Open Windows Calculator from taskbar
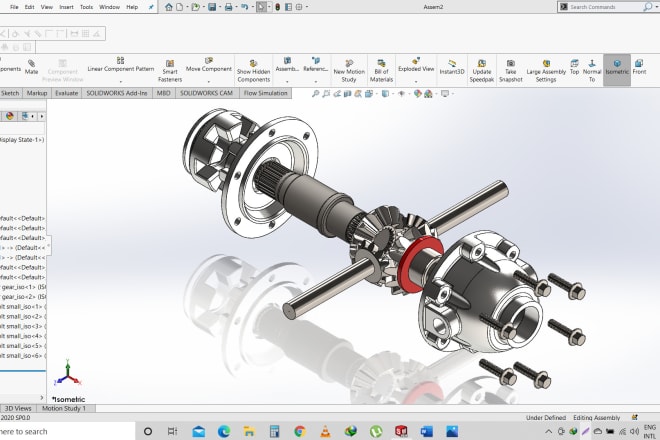Viewport: 660px width, 440px height. click(274, 431)
